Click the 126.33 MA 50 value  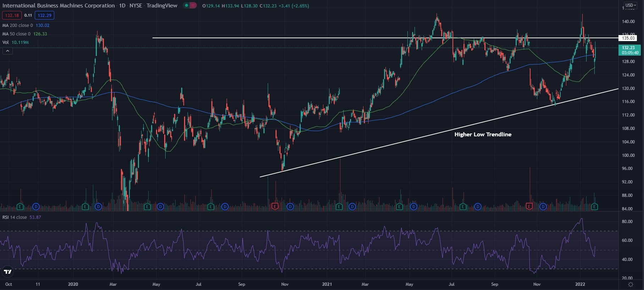click(40, 34)
